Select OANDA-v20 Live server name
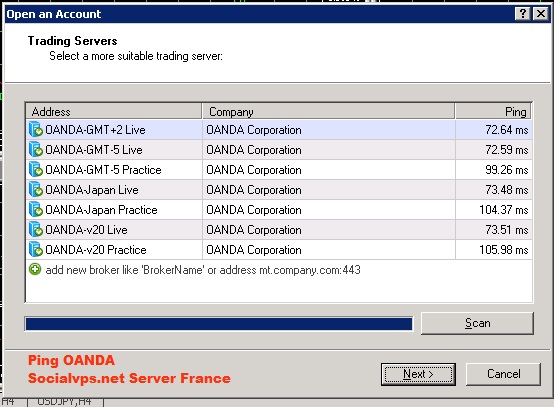The width and height of the screenshot is (554, 407). (86, 230)
